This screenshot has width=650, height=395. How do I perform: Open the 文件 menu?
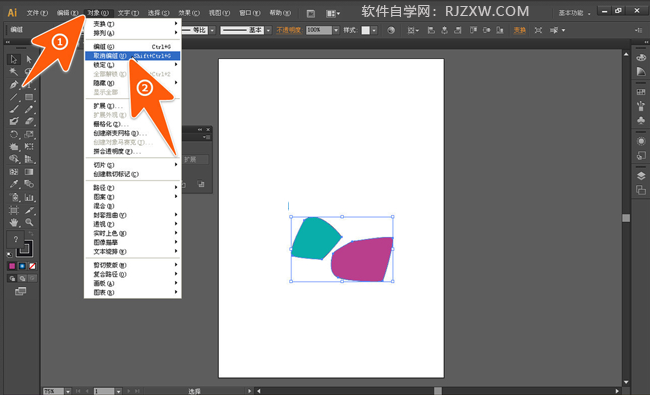37,13
